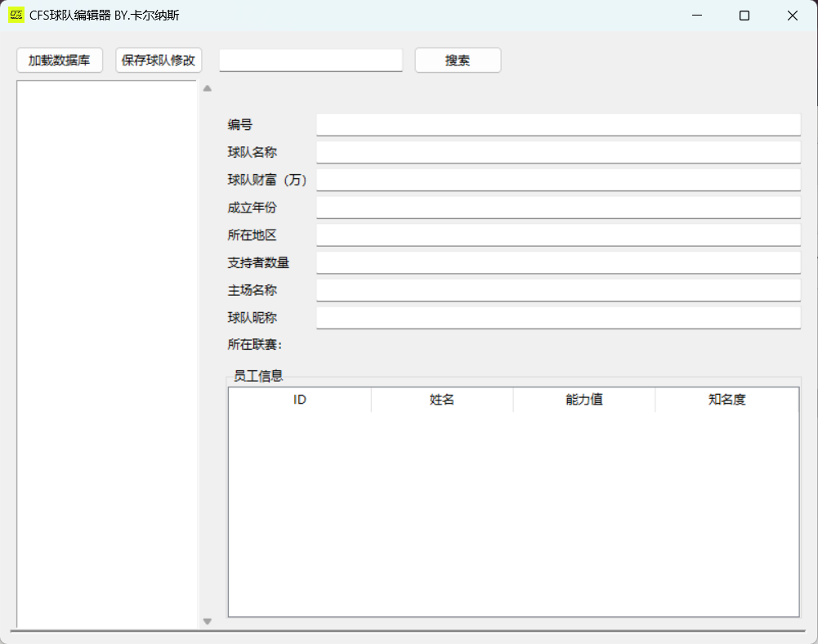Click the 成立年份 input field

[558, 208]
